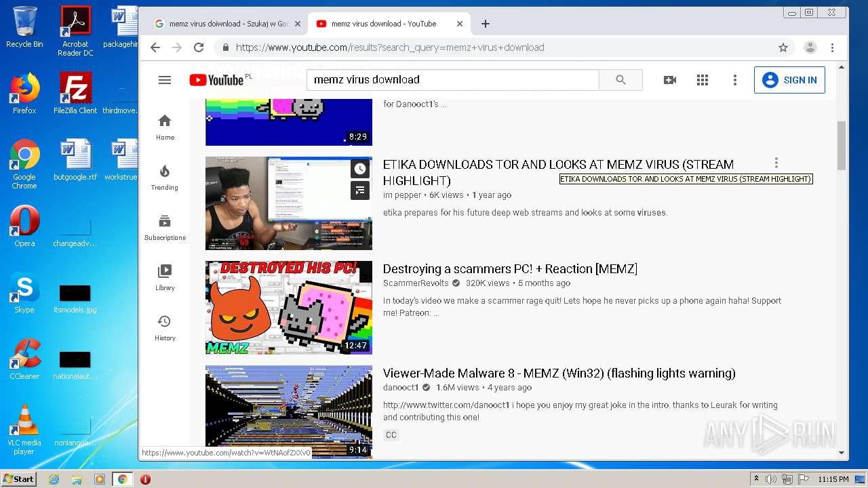Viewport: 868px width, 488px height.
Task: Click scrollbar up arrow
Action: click(842, 67)
